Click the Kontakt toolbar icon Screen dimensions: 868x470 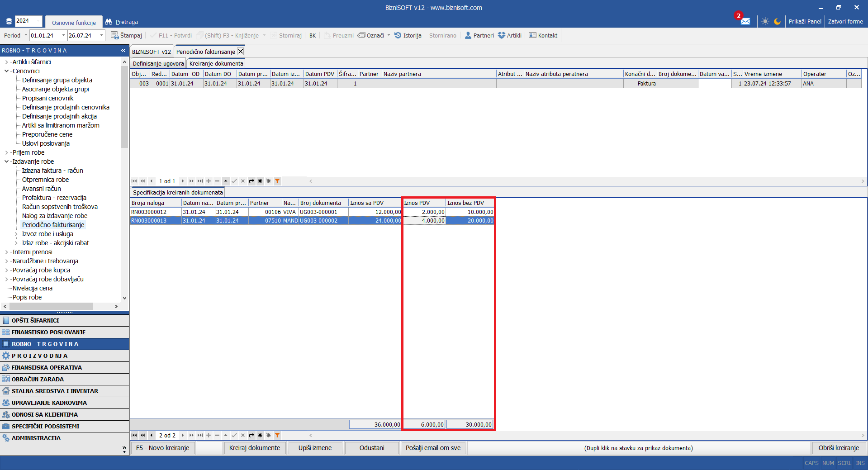pos(533,35)
